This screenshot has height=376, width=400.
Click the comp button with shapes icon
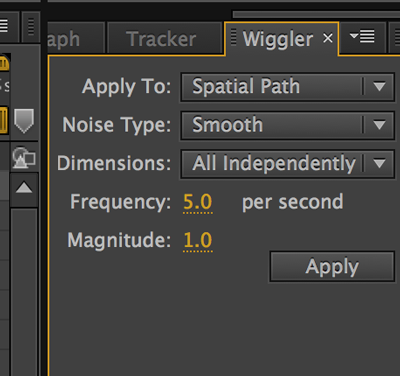pyautogui.click(x=24, y=157)
